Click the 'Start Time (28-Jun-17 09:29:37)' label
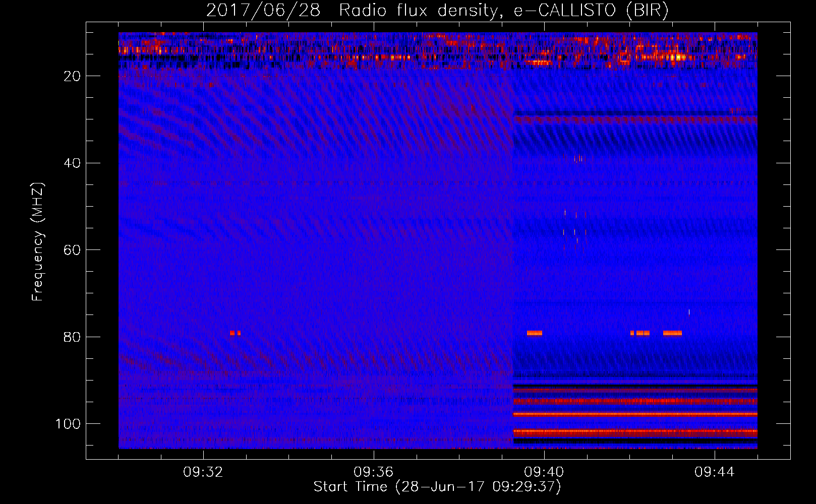 click(x=437, y=487)
